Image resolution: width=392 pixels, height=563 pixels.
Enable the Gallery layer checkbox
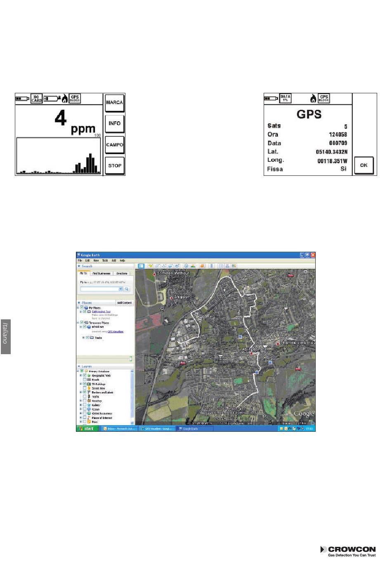click(85, 405)
